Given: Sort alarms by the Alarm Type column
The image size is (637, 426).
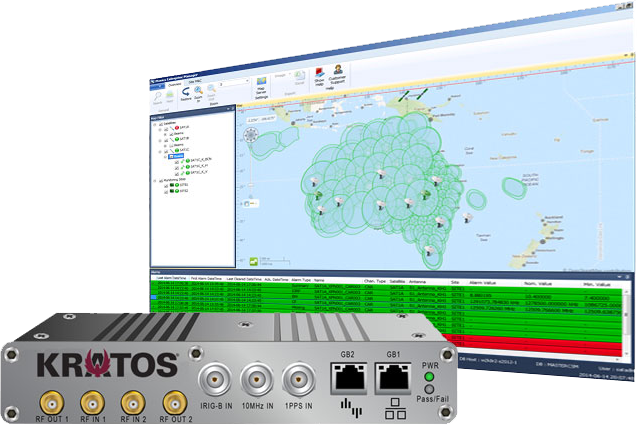Looking at the screenshot, I should 301,280.
